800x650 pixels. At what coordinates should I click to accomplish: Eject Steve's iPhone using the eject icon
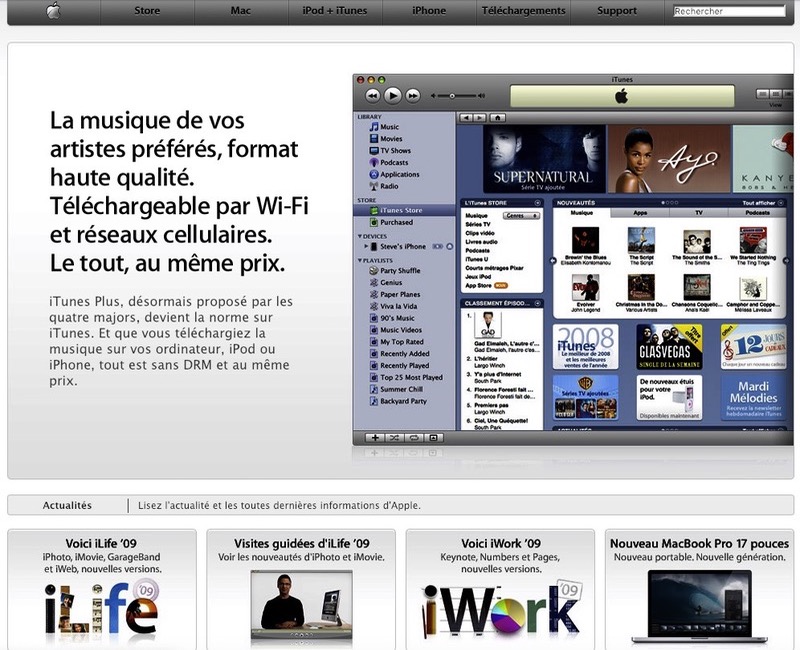click(x=449, y=246)
